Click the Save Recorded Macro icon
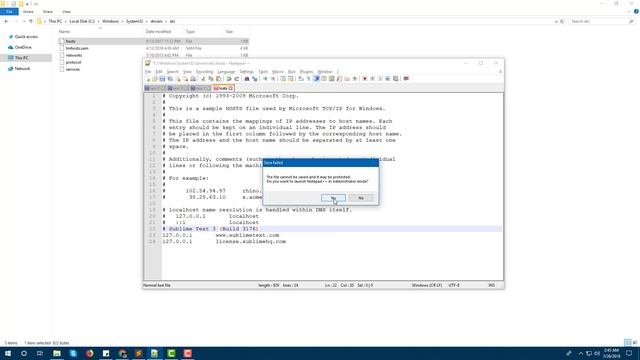The height and width of the screenshot is (360, 640). [x=396, y=79]
